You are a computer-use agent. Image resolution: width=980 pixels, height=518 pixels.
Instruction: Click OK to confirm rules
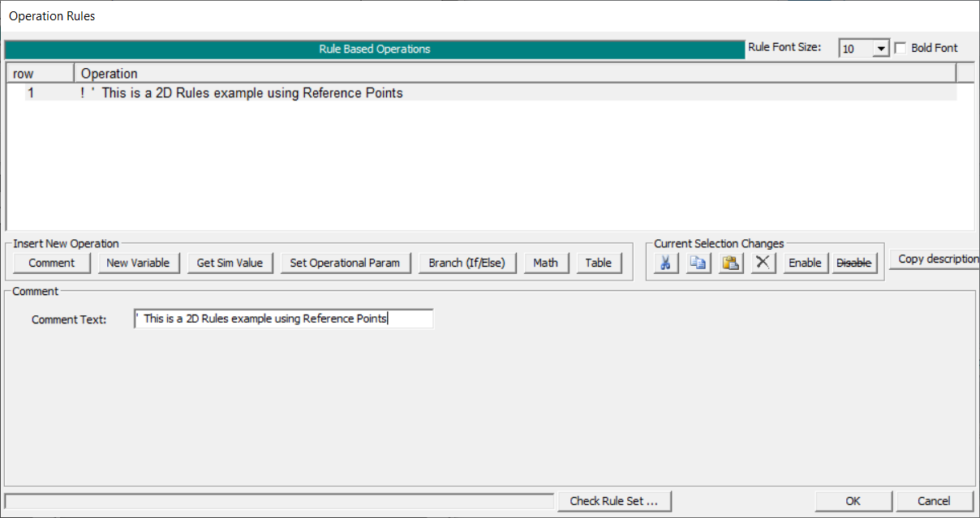pos(853,501)
